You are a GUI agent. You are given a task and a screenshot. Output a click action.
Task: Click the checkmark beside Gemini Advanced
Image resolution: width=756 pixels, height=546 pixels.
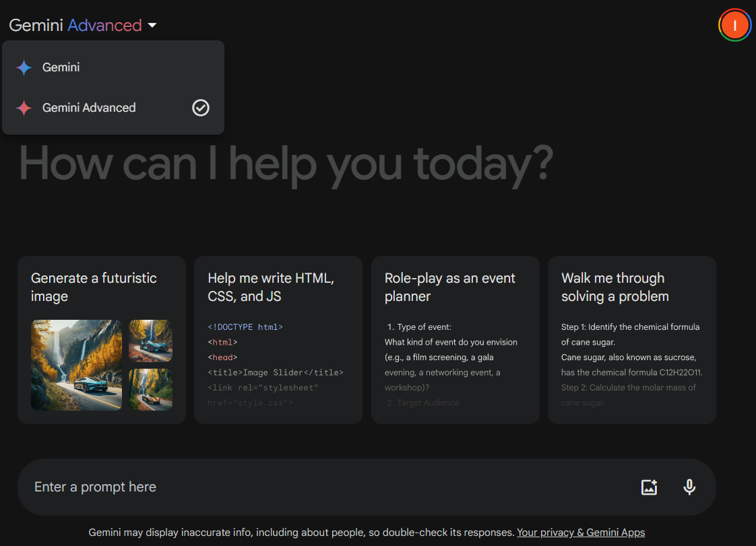pyautogui.click(x=201, y=108)
